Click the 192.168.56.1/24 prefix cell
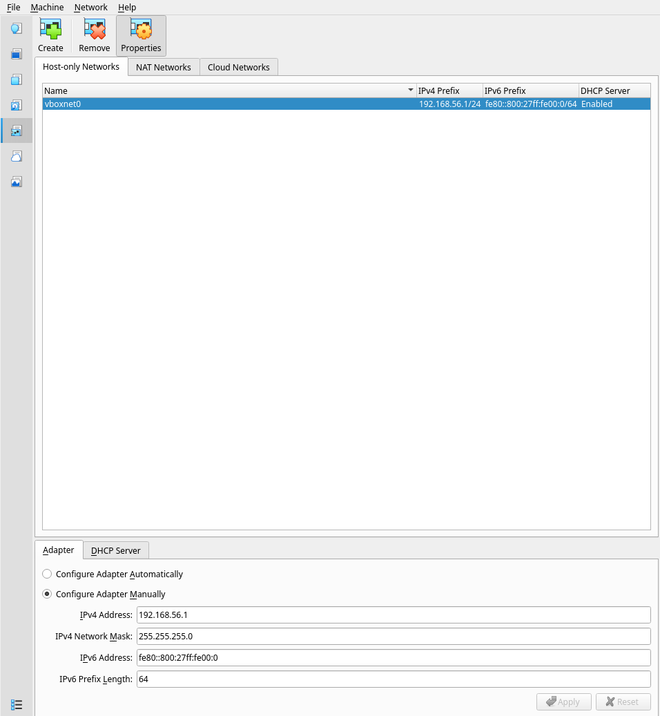The height and width of the screenshot is (716, 660). [450, 104]
